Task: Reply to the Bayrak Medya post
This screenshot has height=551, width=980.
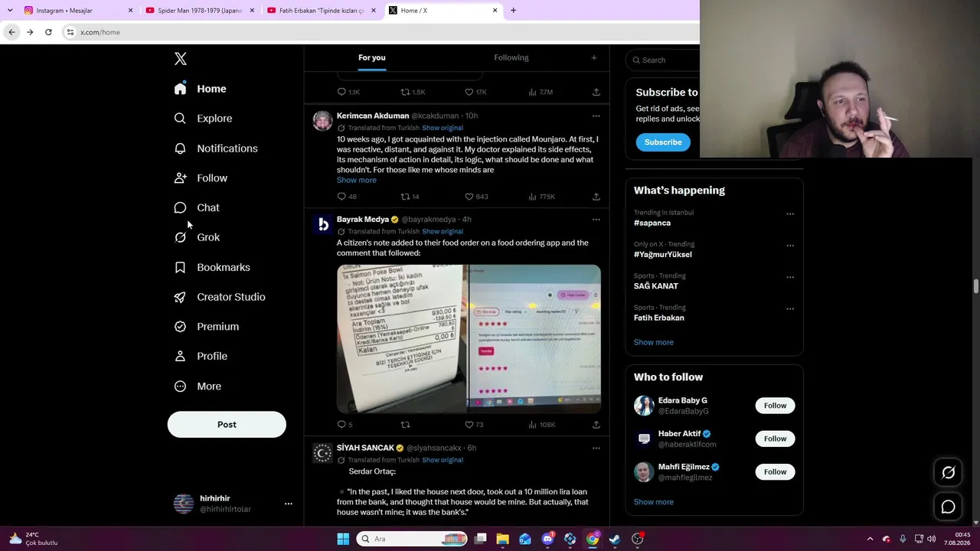Action: pos(345,425)
